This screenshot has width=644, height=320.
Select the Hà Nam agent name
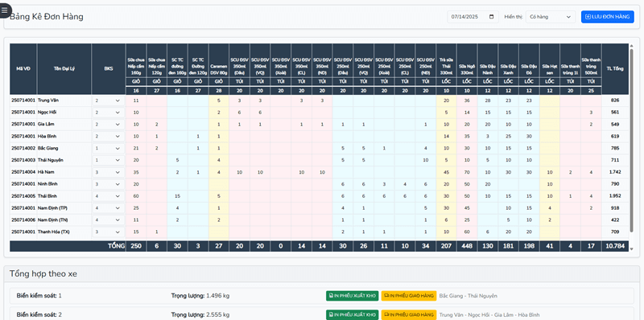45,172
